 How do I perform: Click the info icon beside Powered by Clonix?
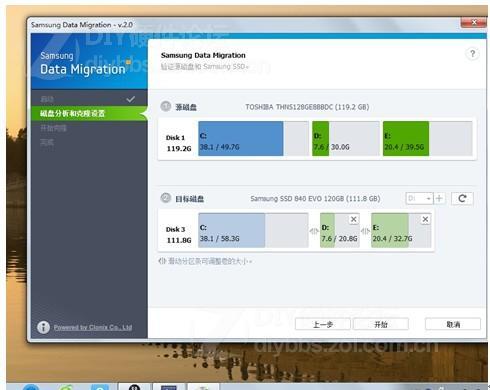pos(43,327)
